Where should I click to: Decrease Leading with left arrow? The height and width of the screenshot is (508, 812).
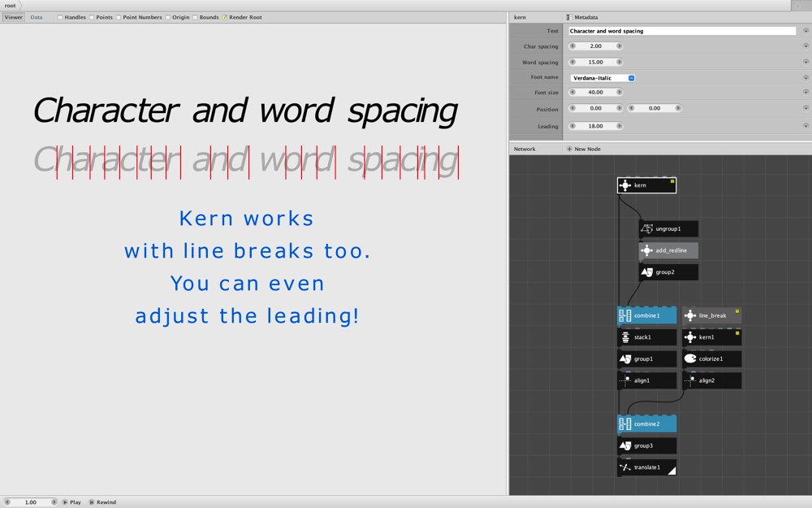pyautogui.click(x=572, y=125)
